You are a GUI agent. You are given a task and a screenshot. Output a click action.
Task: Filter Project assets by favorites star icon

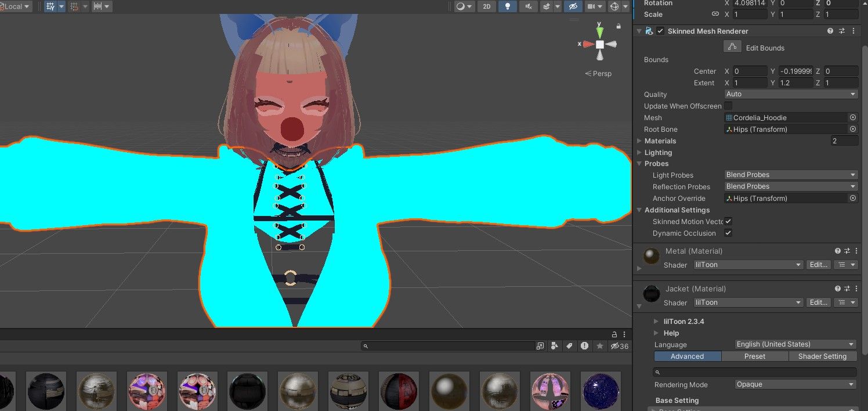[599, 346]
